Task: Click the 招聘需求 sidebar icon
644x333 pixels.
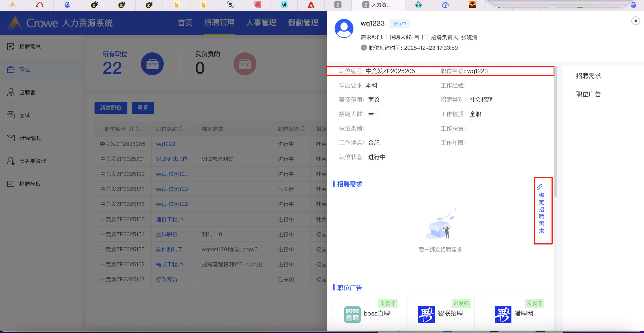Action: point(11,47)
